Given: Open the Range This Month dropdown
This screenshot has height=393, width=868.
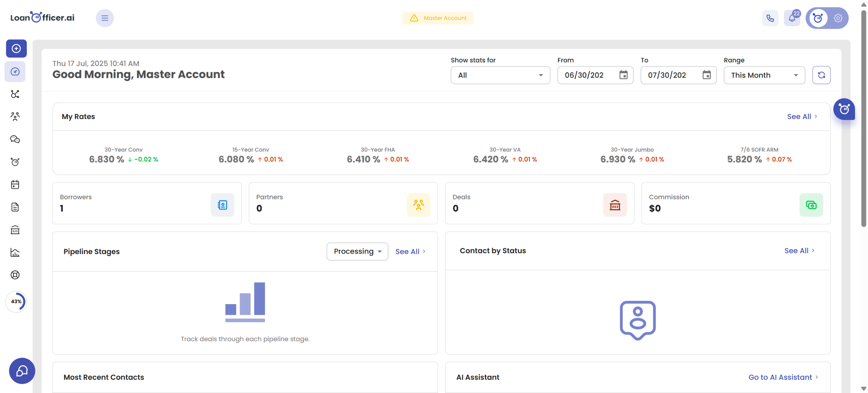Looking at the screenshot, I should click(x=764, y=75).
